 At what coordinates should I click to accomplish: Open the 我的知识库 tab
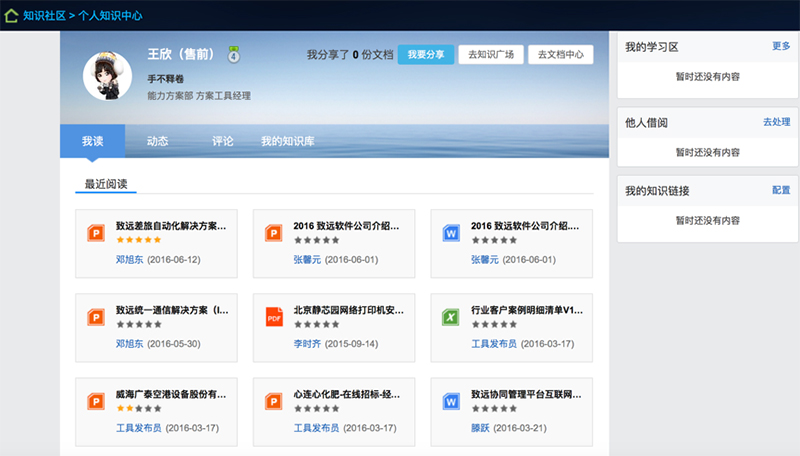click(288, 141)
